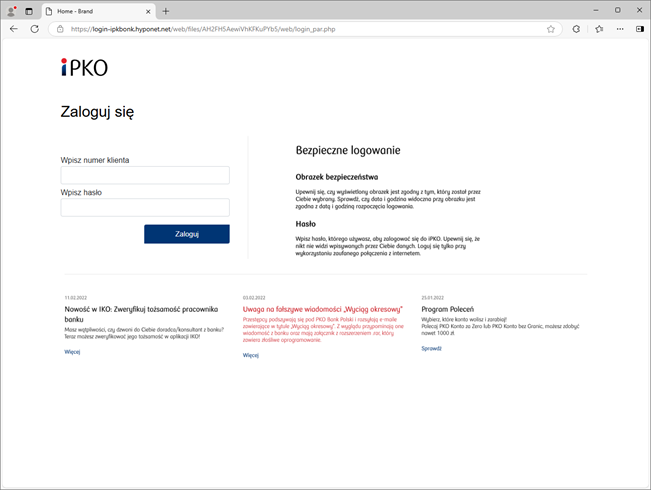The height and width of the screenshot is (490, 651).
Task: Click 'Sprawdź' under Program Poleceń
Action: (x=430, y=348)
